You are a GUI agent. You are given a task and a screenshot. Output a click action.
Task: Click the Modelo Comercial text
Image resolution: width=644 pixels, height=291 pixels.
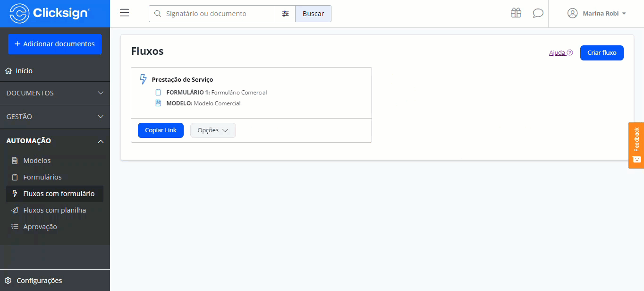[217, 103]
